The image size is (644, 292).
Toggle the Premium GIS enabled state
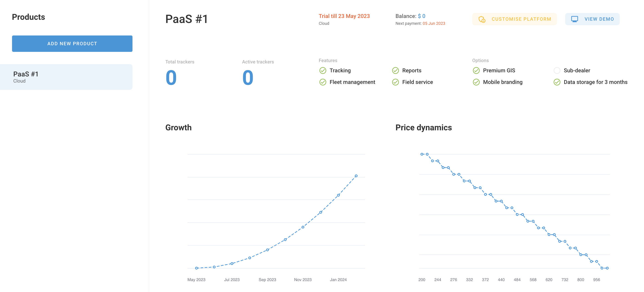476,70
